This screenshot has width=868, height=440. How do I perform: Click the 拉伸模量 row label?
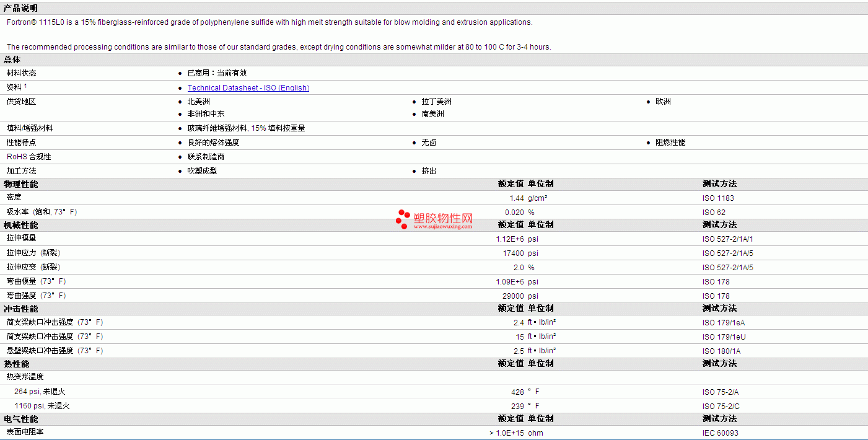(x=22, y=239)
